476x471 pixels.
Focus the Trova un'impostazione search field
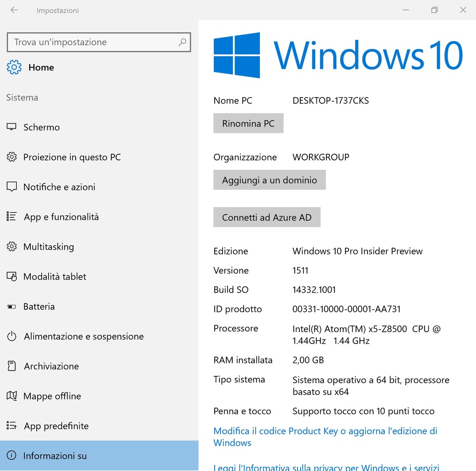coord(93,42)
